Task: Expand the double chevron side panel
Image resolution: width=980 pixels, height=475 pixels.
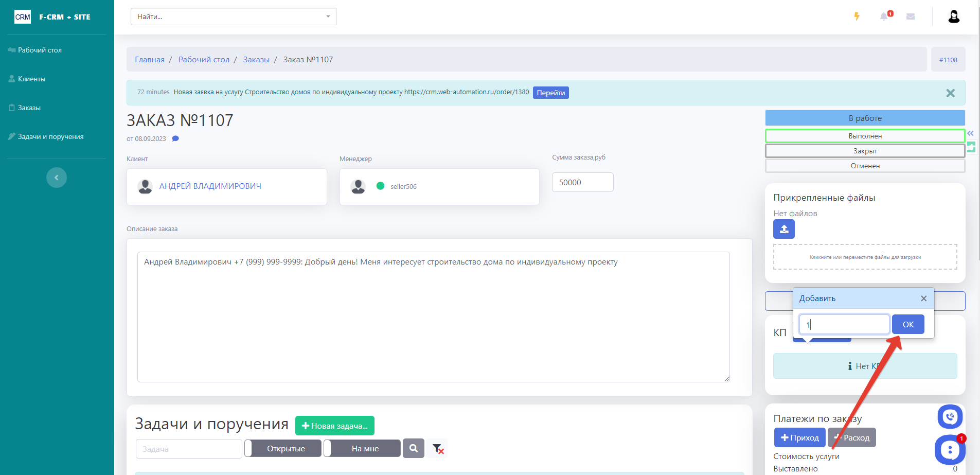Action: 970,133
